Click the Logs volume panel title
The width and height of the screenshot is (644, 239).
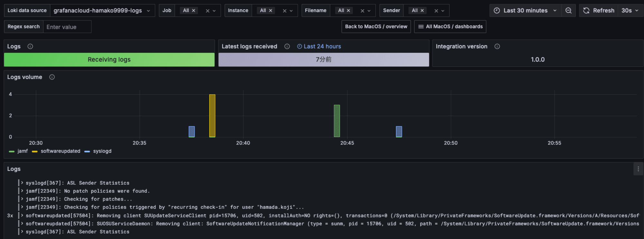click(x=25, y=77)
